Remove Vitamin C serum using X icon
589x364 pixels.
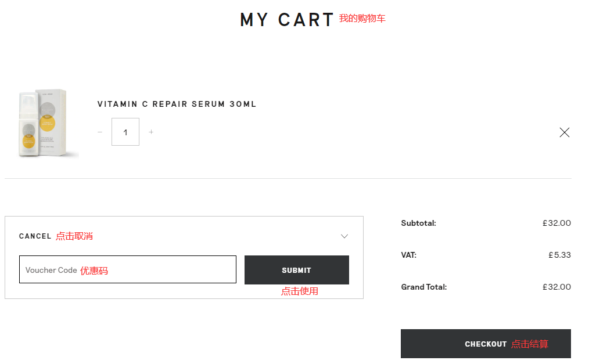click(564, 132)
